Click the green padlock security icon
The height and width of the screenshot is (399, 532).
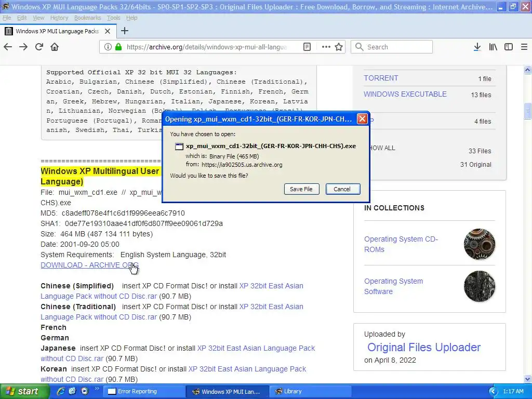(118, 47)
